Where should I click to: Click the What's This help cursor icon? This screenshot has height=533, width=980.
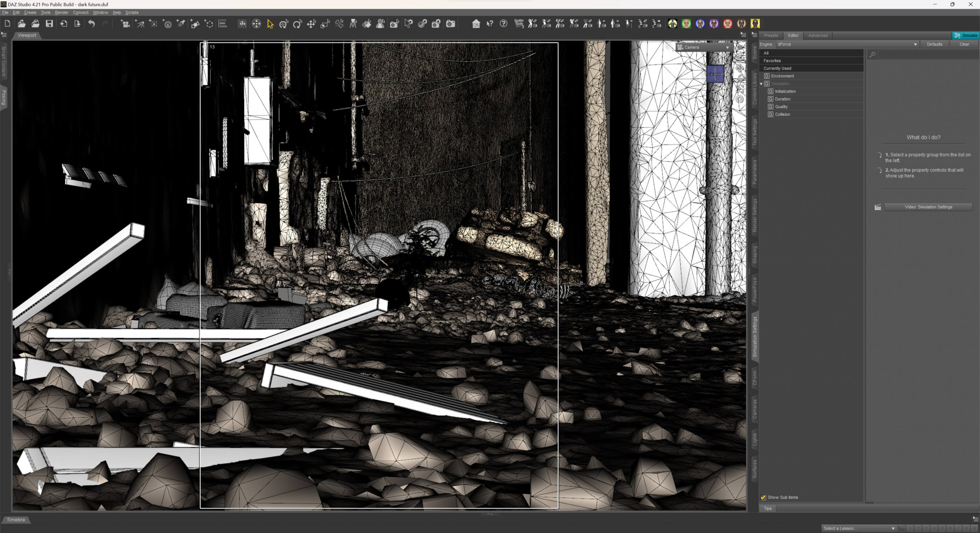click(490, 23)
